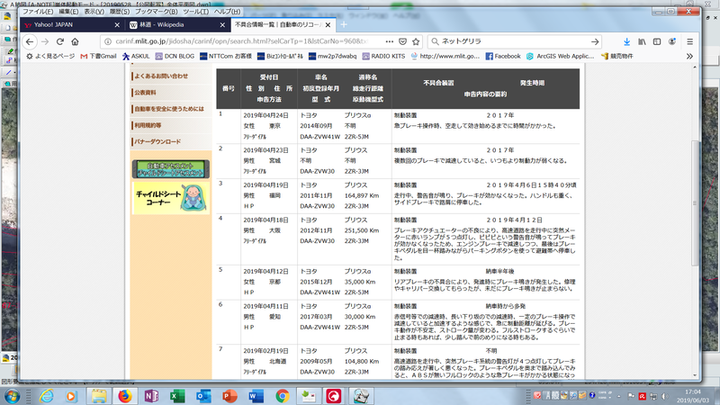720x405 pixels.
Task: Open 編集(E) menu
Action: [68, 11]
